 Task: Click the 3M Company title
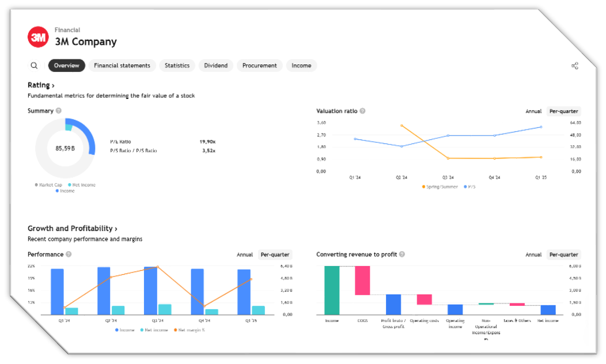coord(86,41)
